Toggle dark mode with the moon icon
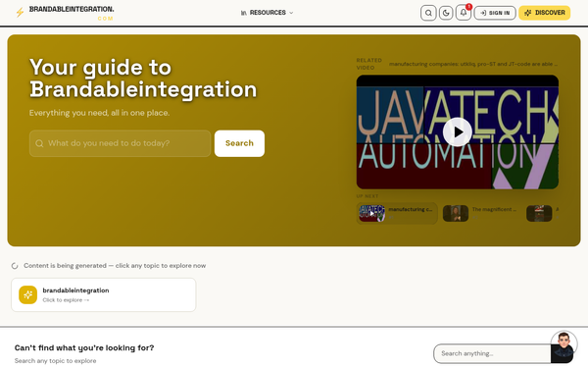Viewport: 588px width, 368px height. point(446,13)
